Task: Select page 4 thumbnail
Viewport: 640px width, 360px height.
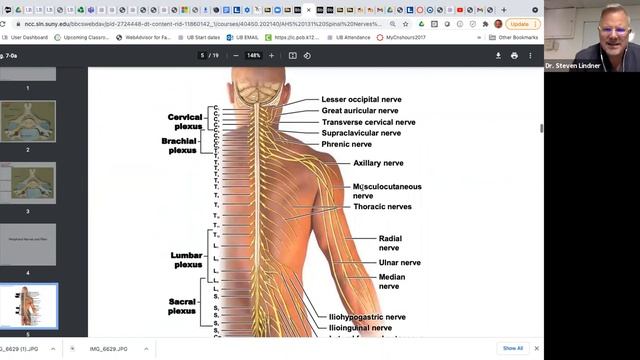Action: [28, 244]
